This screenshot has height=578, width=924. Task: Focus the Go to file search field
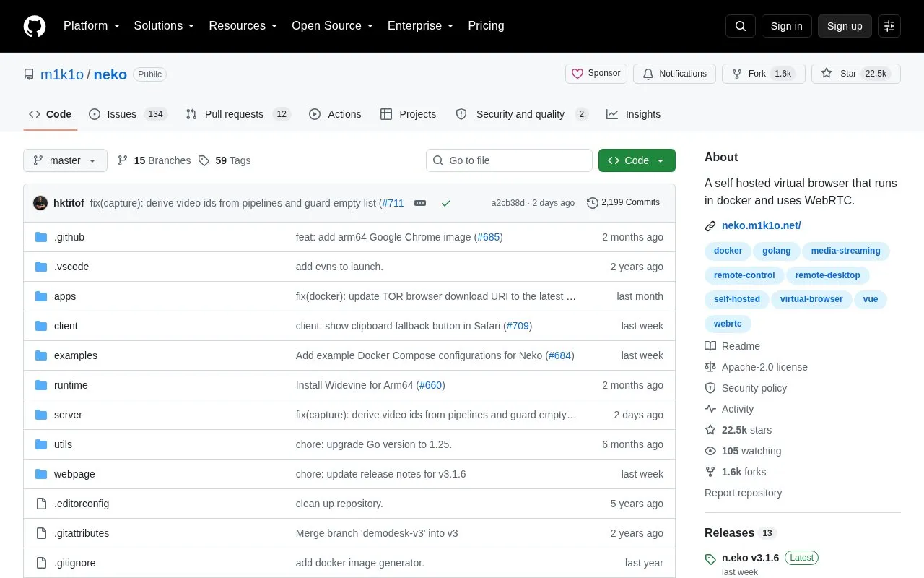(509, 160)
